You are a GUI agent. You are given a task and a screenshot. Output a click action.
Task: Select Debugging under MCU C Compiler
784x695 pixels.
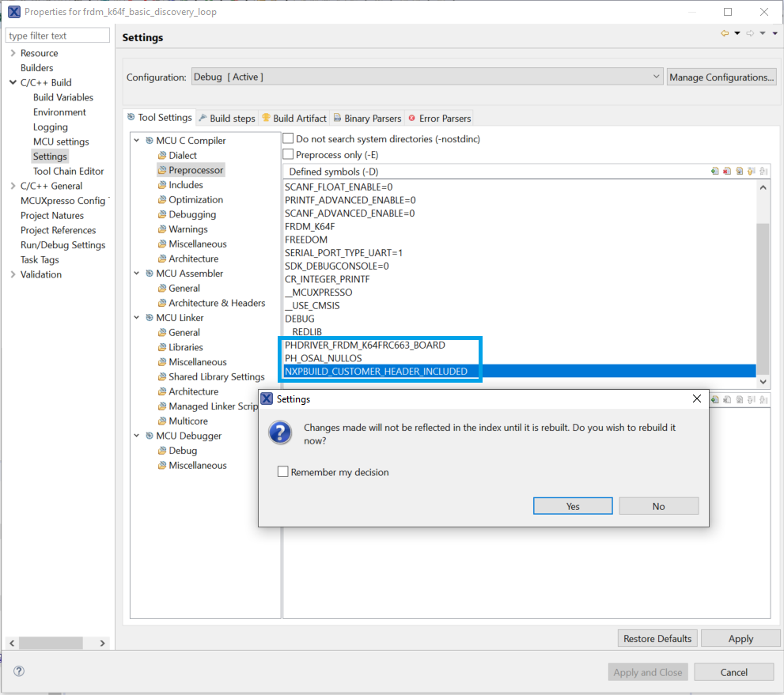(x=192, y=214)
